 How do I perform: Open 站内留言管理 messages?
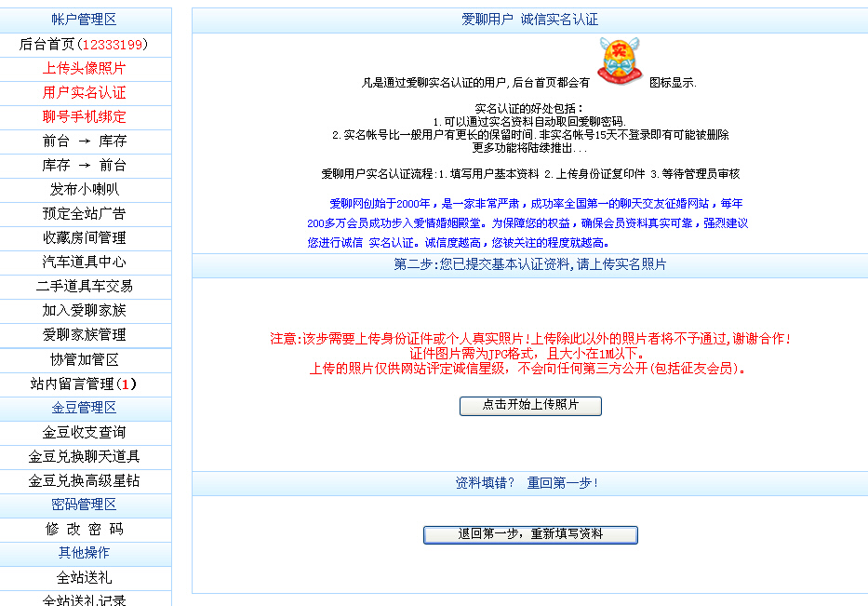pyautogui.click(x=84, y=384)
